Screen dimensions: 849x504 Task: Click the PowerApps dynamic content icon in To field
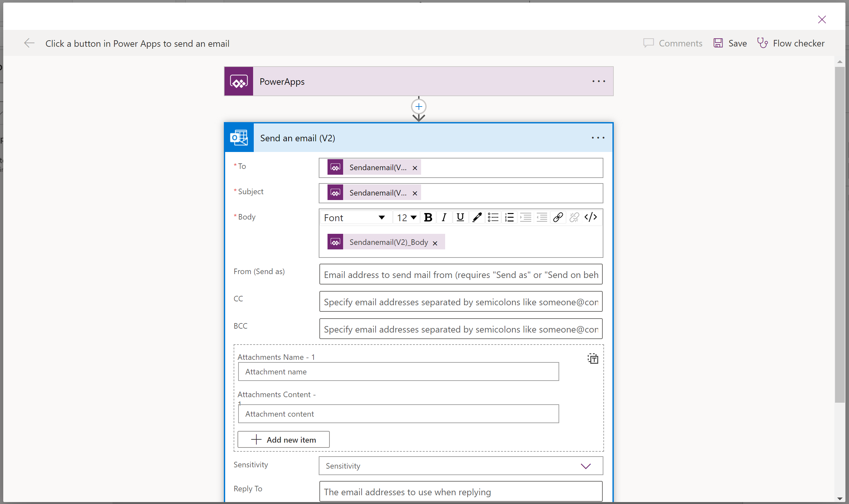[x=334, y=167]
